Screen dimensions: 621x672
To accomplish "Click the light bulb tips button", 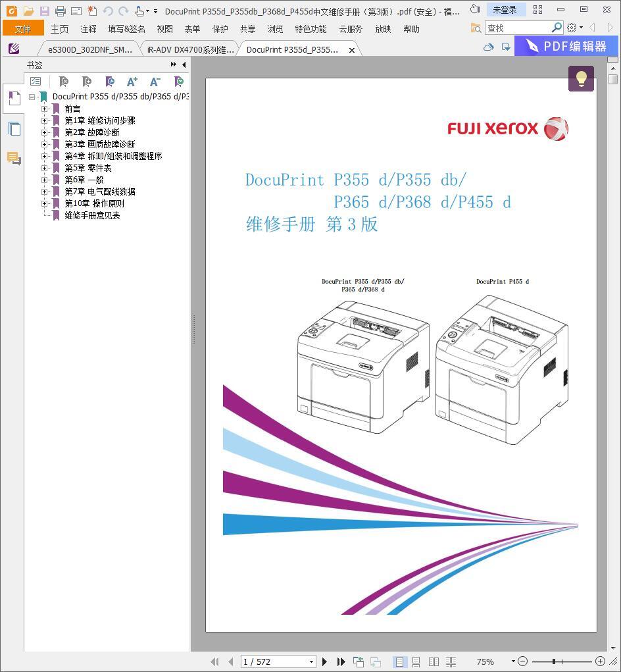I will [581, 78].
